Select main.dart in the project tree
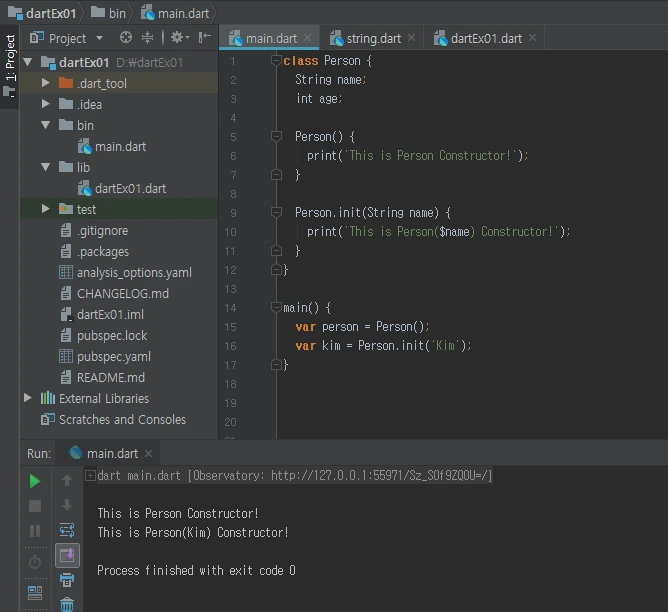 point(112,147)
